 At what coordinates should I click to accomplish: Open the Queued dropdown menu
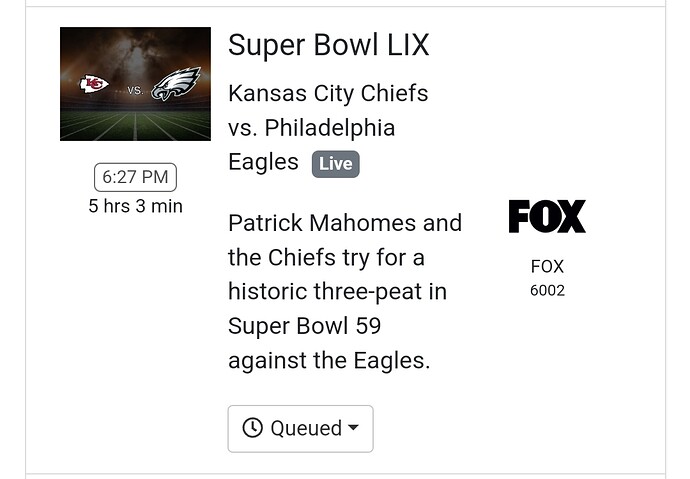[300, 428]
